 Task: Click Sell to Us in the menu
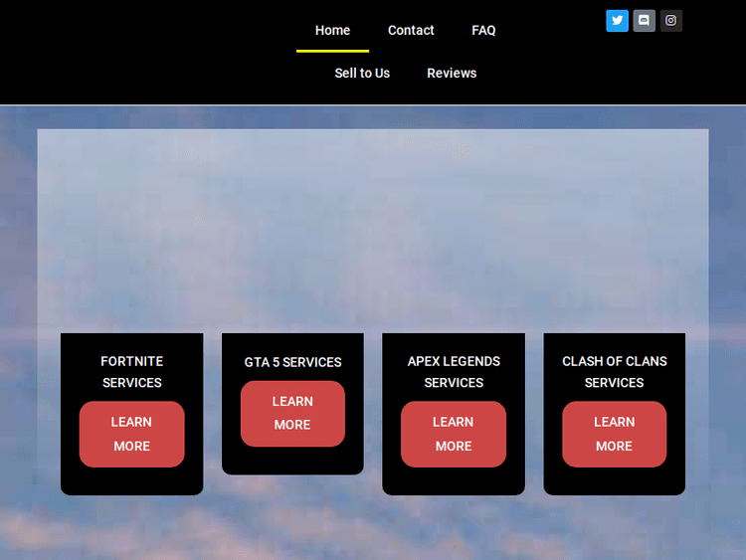pyautogui.click(x=362, y=74)
